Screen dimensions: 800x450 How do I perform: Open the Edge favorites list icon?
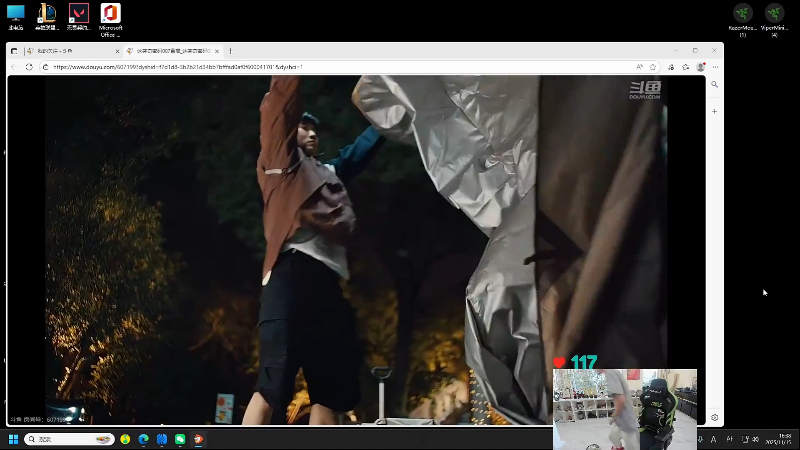[686, 67]
